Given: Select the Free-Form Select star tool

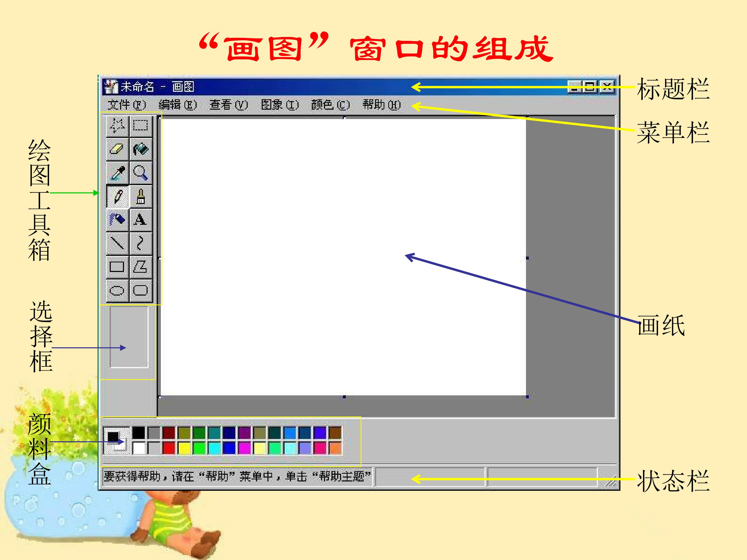Looking at the screenshot, I should pyautogui.click(x=117, y=126).
